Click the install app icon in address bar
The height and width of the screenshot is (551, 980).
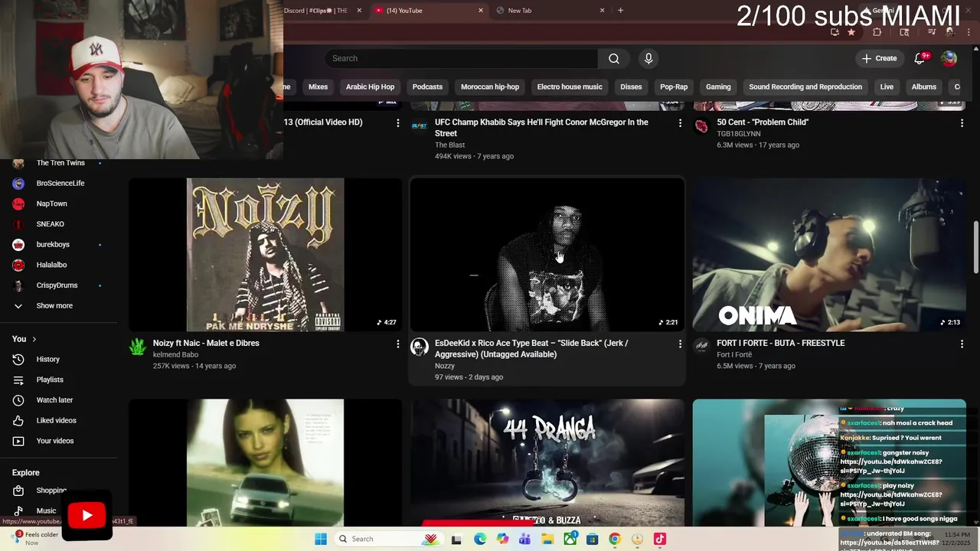coord(835,32)
